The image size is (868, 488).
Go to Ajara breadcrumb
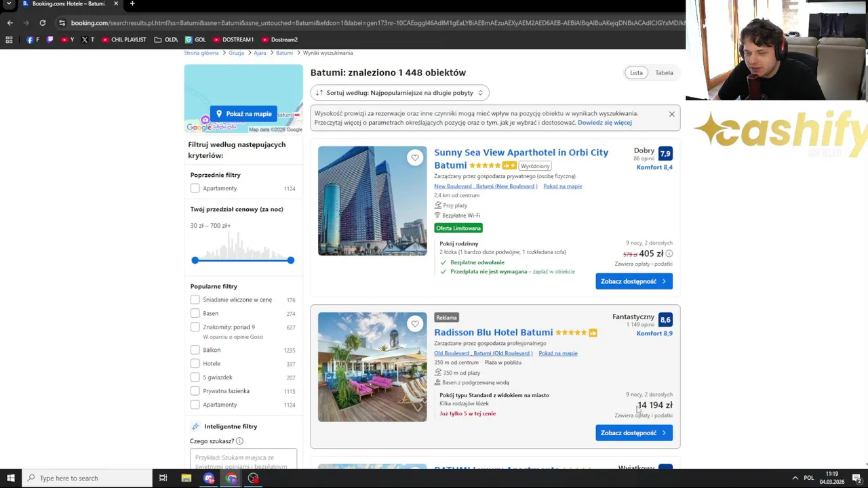tap(260, 53)
